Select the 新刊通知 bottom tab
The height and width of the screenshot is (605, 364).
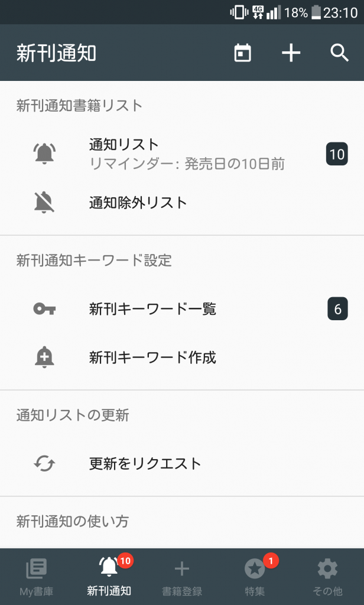pos(109,577)
